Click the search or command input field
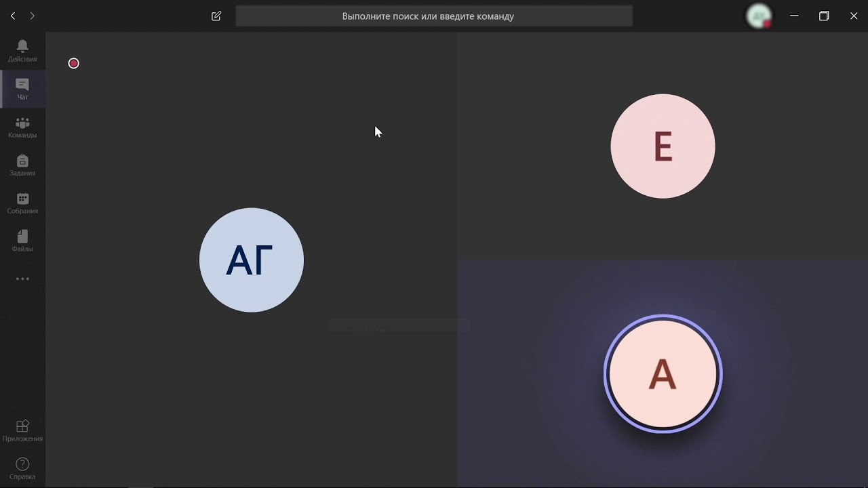Screen dimensions: 868x488 [x=434, y=16]
